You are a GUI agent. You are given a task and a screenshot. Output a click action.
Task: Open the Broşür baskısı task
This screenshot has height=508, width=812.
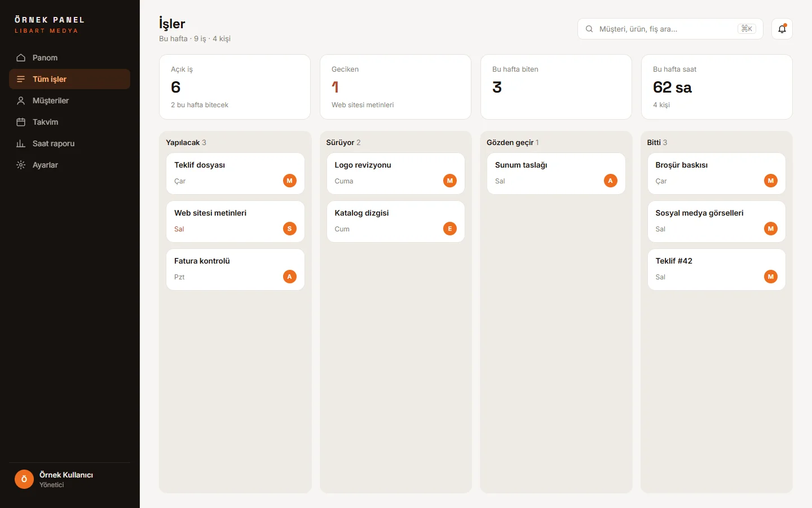717,174
